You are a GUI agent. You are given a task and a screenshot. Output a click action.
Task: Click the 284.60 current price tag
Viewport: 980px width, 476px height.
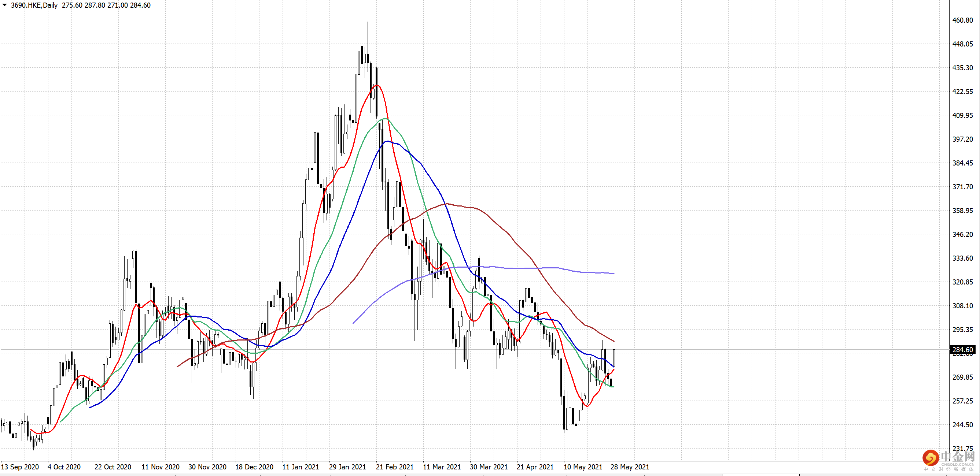tap(962, 349)
